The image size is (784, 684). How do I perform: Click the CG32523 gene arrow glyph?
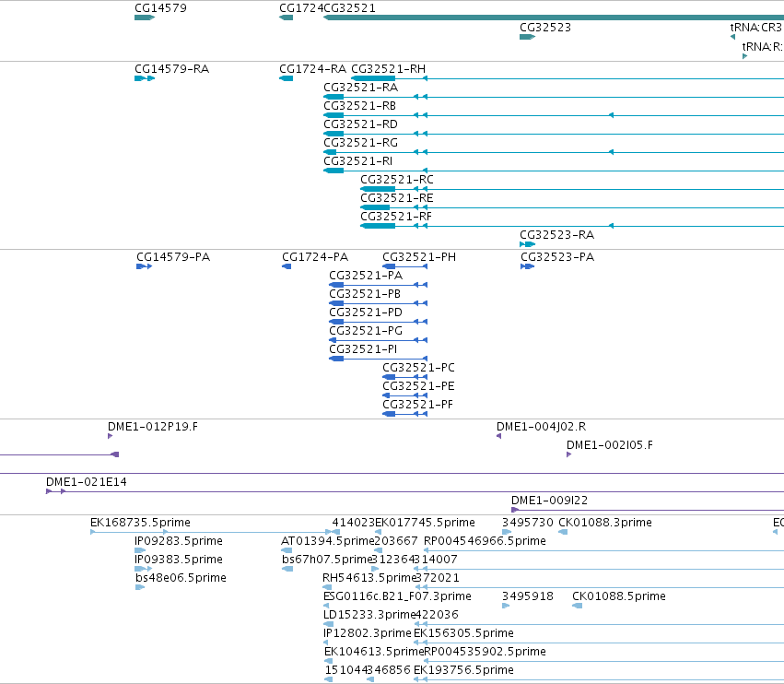[528, 37]
